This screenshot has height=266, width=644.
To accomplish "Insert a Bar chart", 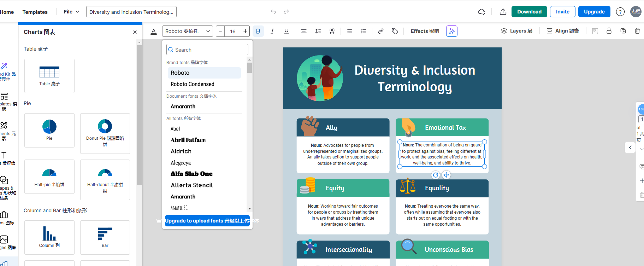I will [105, 237].
